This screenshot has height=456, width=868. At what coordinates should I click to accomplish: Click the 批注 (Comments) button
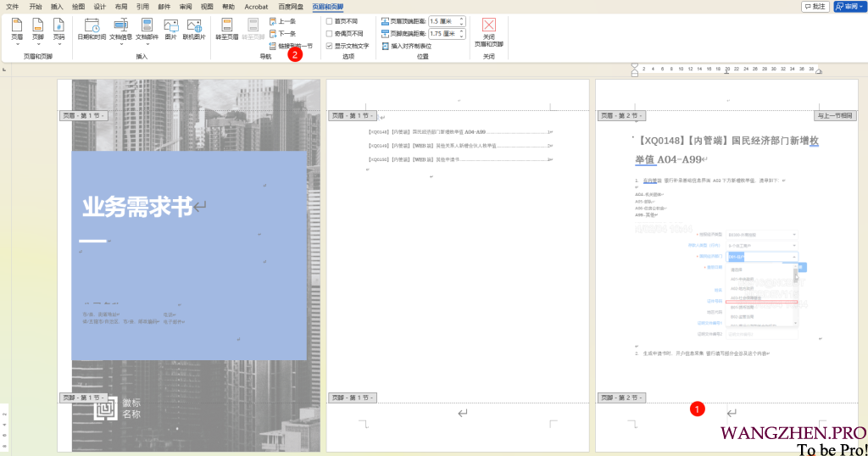click(815, 6)
